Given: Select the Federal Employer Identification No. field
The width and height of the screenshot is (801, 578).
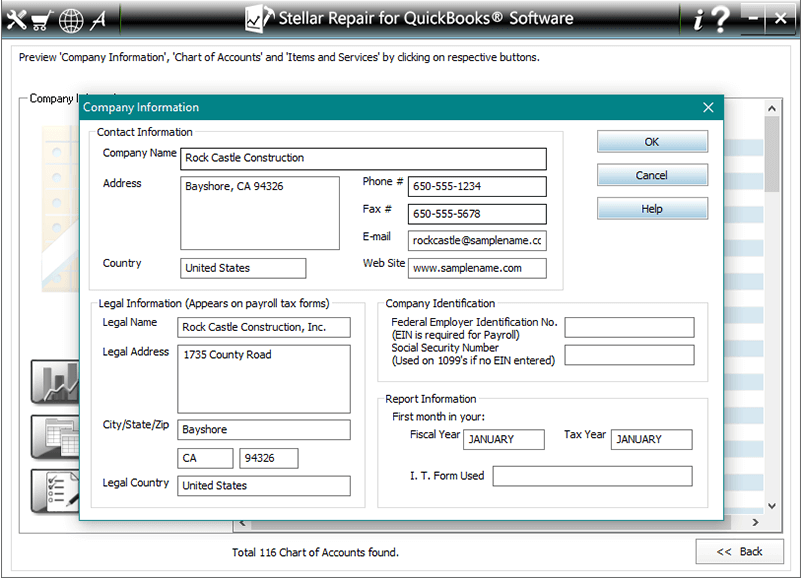Looking at the screenshot, I should click(x=629, y=327).
